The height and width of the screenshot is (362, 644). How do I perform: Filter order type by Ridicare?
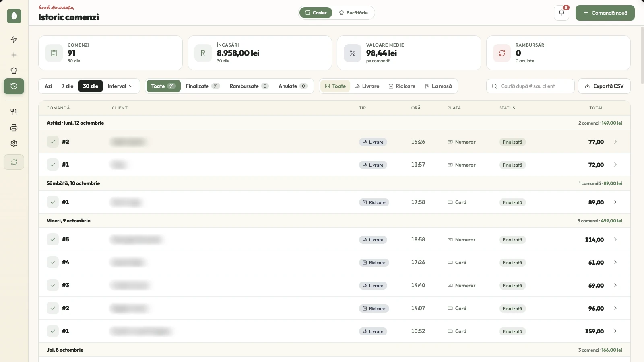coord(402,86)
